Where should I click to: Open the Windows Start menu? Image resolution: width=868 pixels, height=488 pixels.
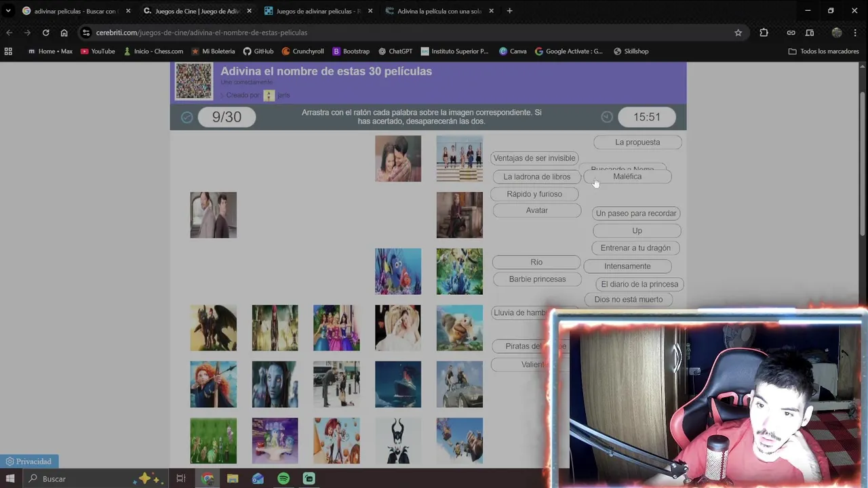[x=10, y=479]
